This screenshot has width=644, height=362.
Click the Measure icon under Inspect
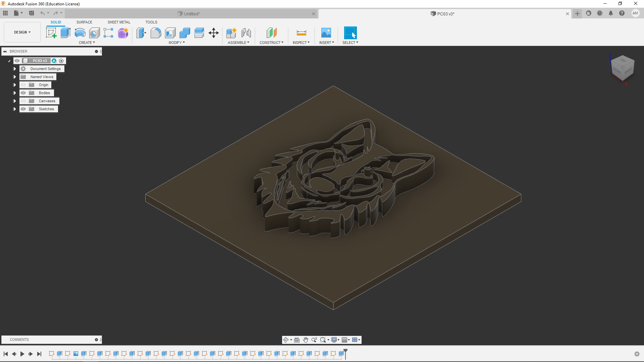pos(301,33)
